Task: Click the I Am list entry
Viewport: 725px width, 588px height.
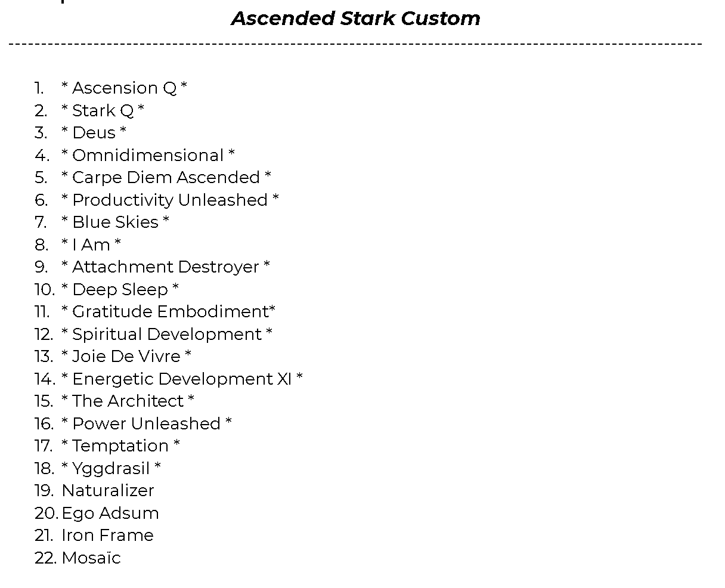Action: coord(91,245)
